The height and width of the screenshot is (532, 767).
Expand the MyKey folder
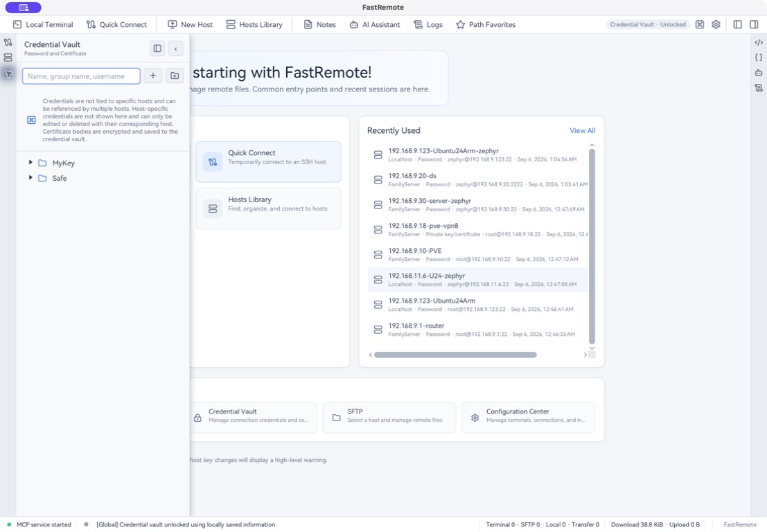pyautogui.click(x=30, y=162)
